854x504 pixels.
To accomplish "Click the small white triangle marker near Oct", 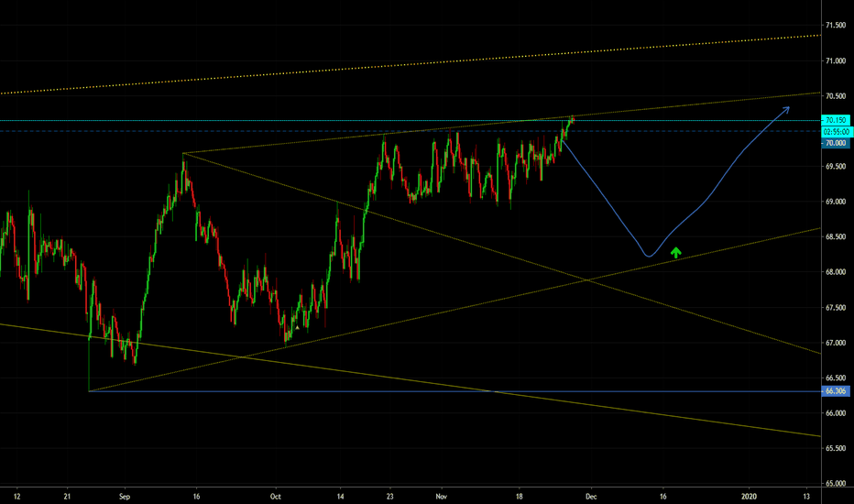I will [297, 326].
